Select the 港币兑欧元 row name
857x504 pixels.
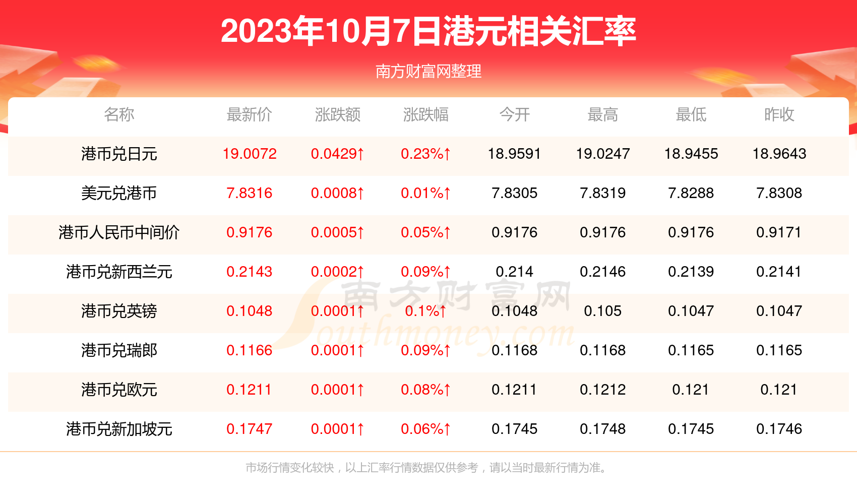[119, 390]
